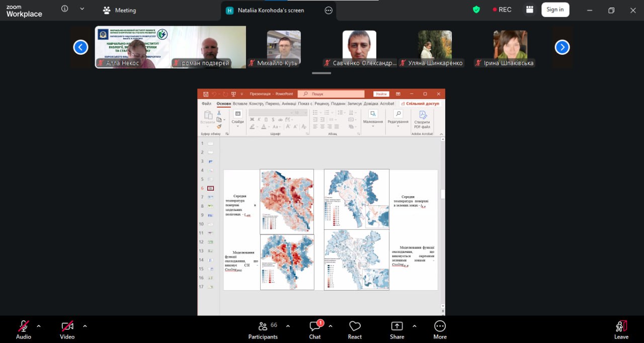The height and width of the screenshot is (343, 644).
Task: Select slide 17 thumbnail in slide panel
Action: 210,287
